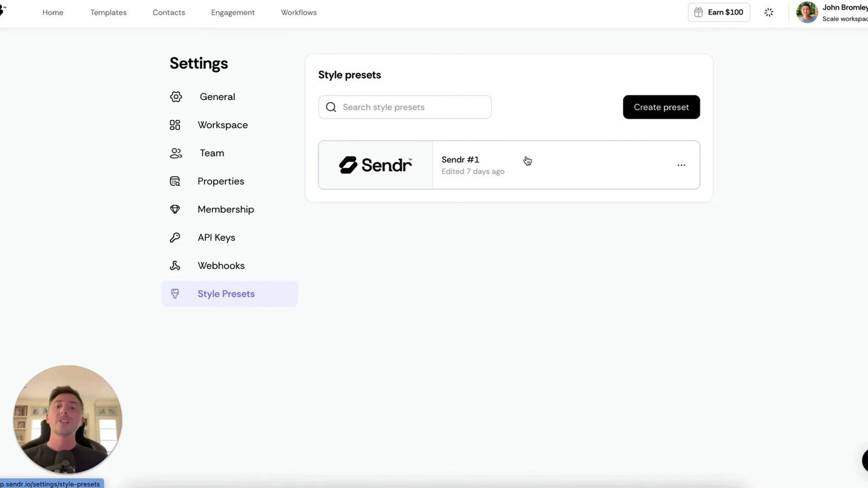Open the workspace account menu via profile avatar
Screen dimensions: 868x488
[807, 12]
